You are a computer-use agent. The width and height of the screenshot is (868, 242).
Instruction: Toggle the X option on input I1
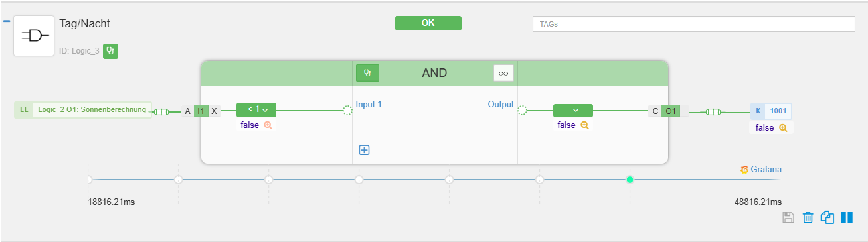coord(214,111)
